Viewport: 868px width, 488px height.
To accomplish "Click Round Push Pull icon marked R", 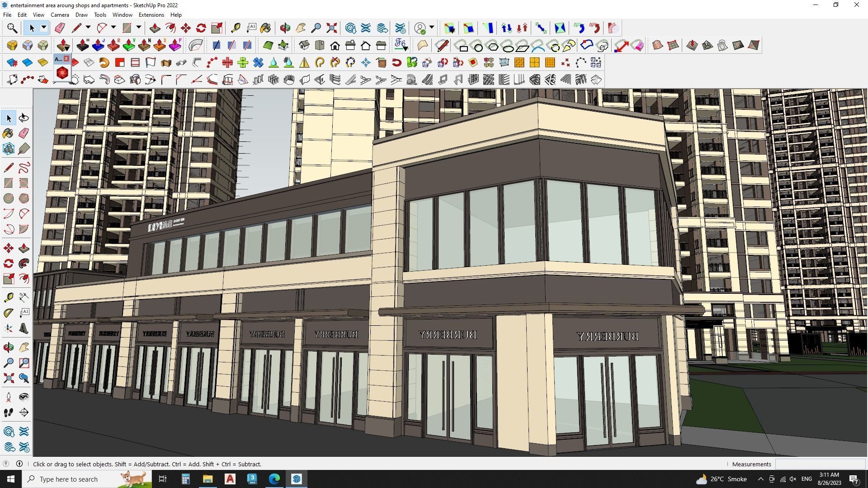I will [x=113, y=46].
